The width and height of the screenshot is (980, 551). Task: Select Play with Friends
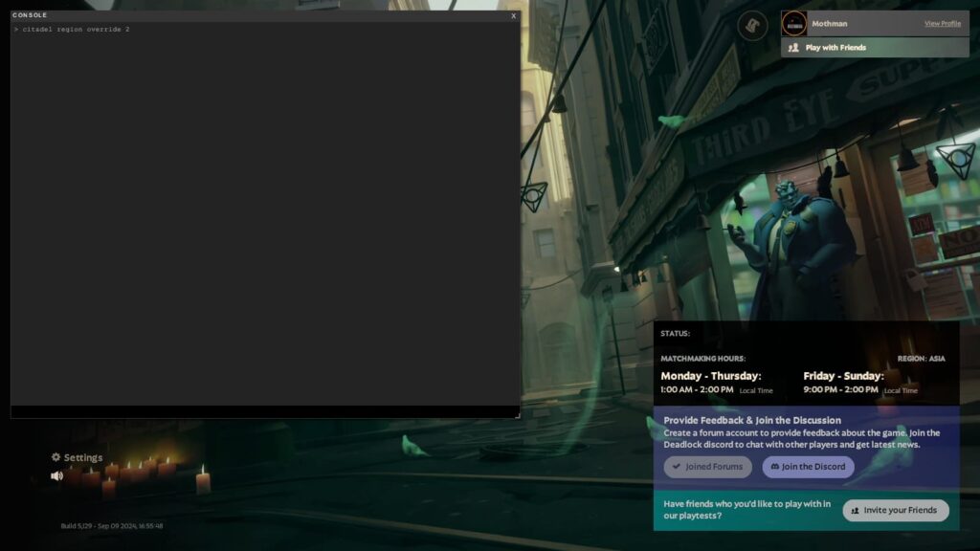click(x=837, y=45)
